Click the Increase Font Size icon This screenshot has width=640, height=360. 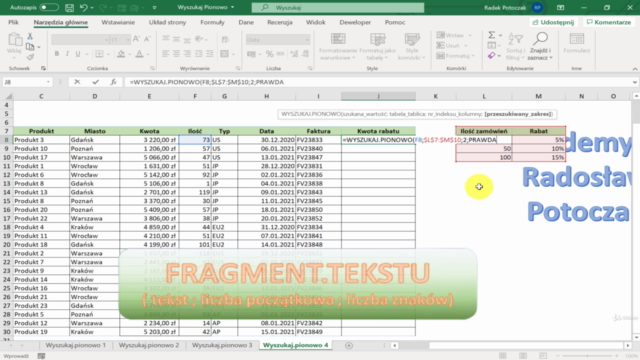[x=137, y=39]
